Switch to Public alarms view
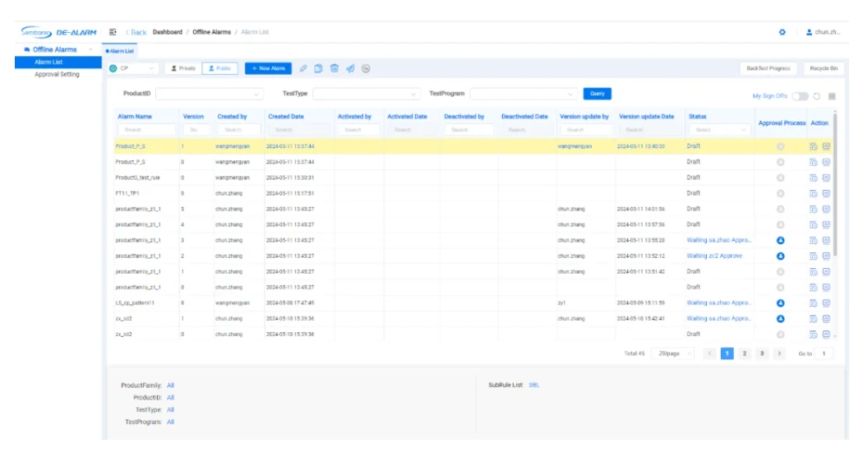868x471 pixels. coord(218,68)
